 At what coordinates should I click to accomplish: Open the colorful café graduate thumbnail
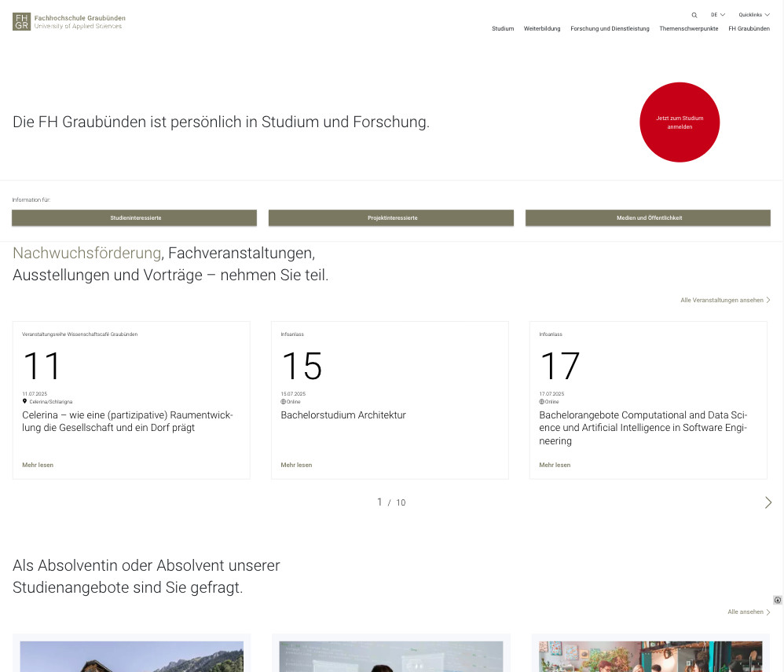point(650,656)
